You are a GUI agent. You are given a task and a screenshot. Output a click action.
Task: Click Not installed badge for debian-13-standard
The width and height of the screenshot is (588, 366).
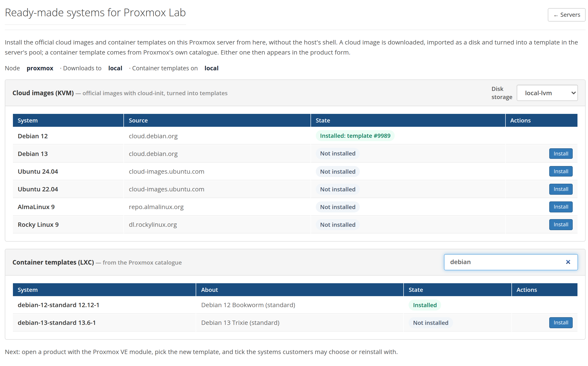coord(431,323)
